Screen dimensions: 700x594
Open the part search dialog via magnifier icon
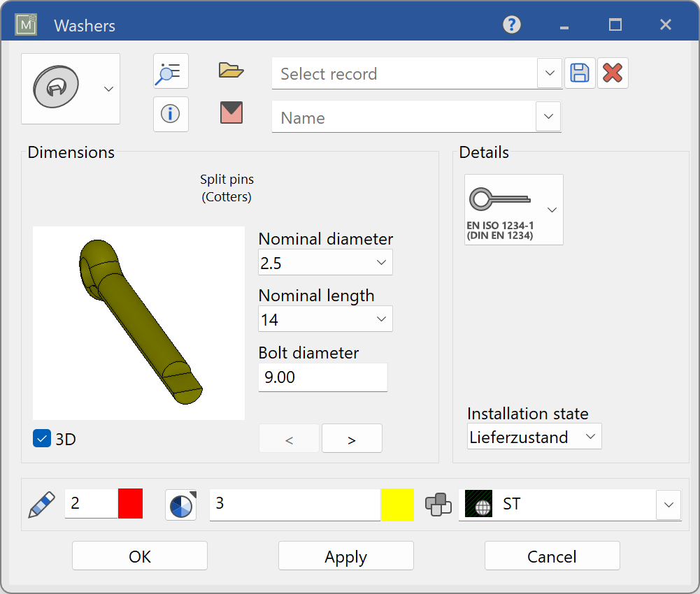point(171,71)
